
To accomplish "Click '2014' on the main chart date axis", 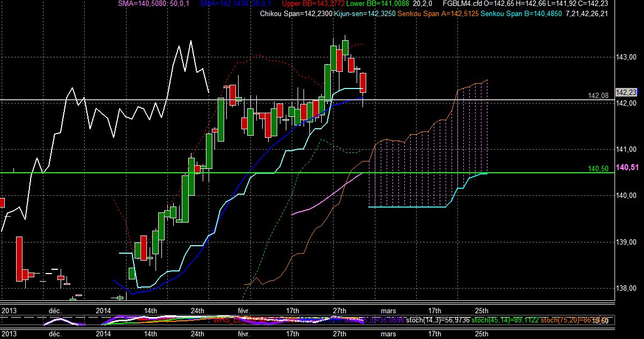I will [x=102, y=310].
